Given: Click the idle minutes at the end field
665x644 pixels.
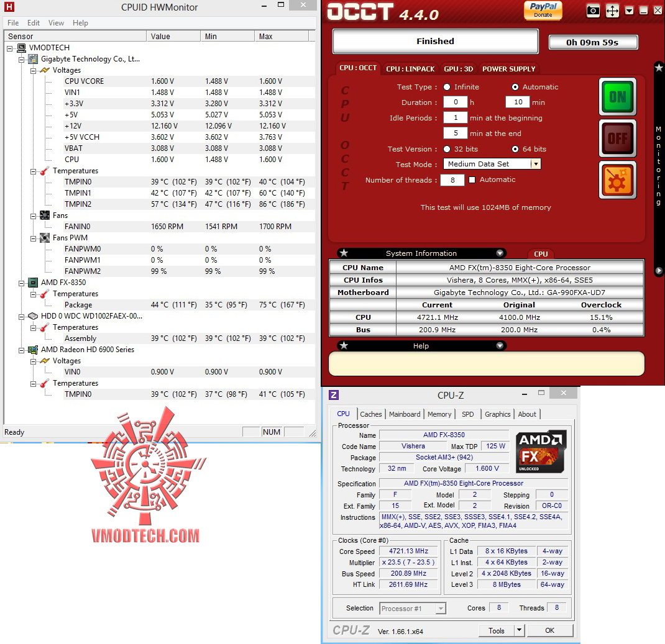Looking at the screenshot, I should click(456, 133).
